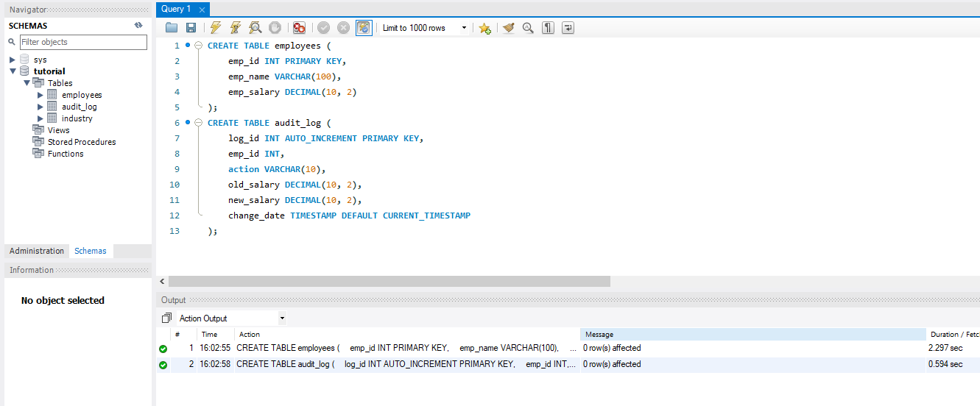Toggle stop-on-error script execution

[299, 28]
